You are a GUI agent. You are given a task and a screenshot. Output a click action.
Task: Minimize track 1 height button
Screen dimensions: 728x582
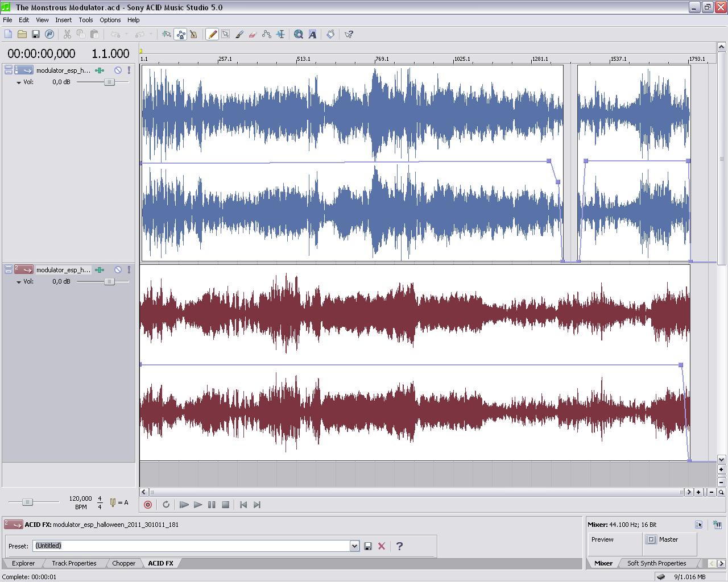coord(9,68)
